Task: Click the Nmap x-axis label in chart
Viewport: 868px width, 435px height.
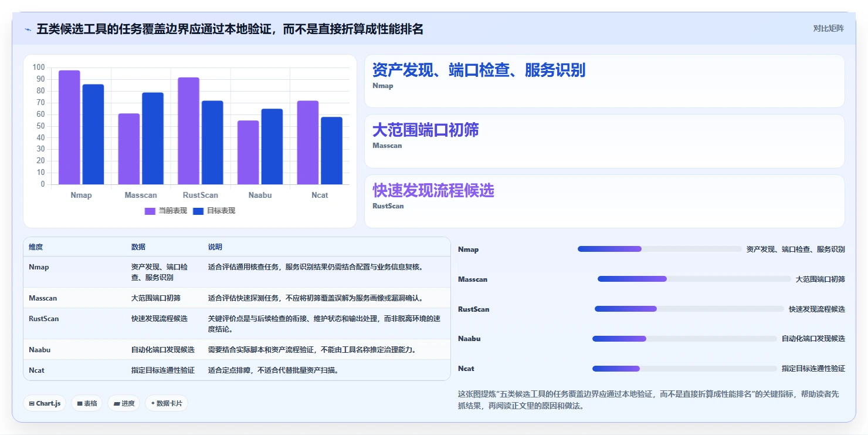Action: pos(81,195)
